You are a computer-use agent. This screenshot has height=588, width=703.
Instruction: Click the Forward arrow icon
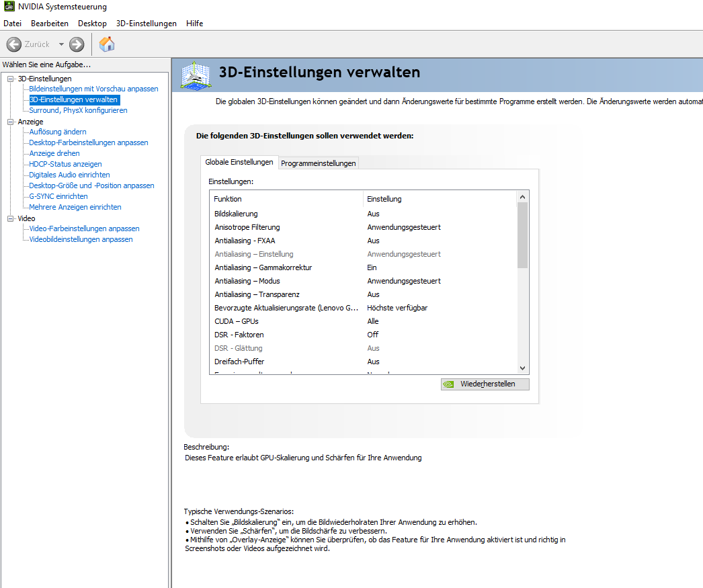coord(77,44)
